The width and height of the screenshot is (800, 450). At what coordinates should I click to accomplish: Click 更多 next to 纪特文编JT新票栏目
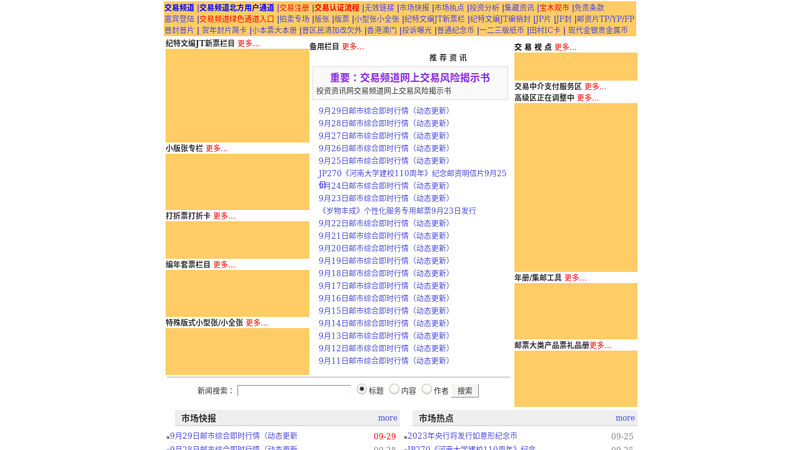[x=248, y=43]
